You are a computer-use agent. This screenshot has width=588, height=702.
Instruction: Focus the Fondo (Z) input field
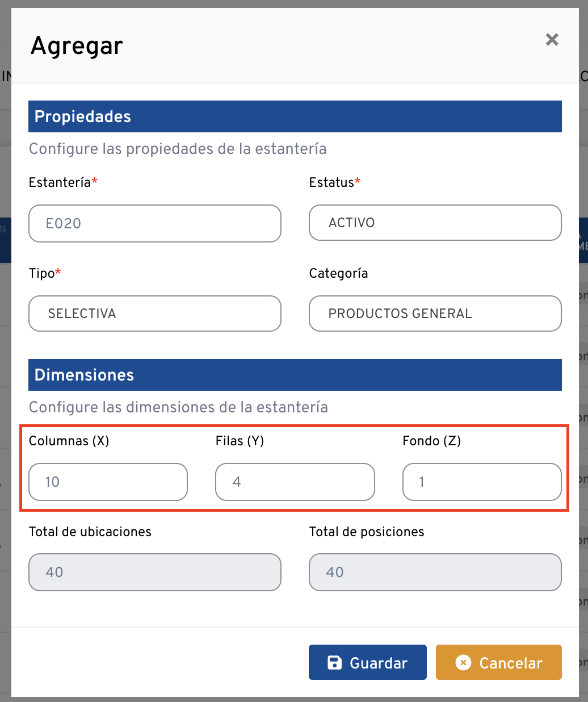tap(481, 482)
